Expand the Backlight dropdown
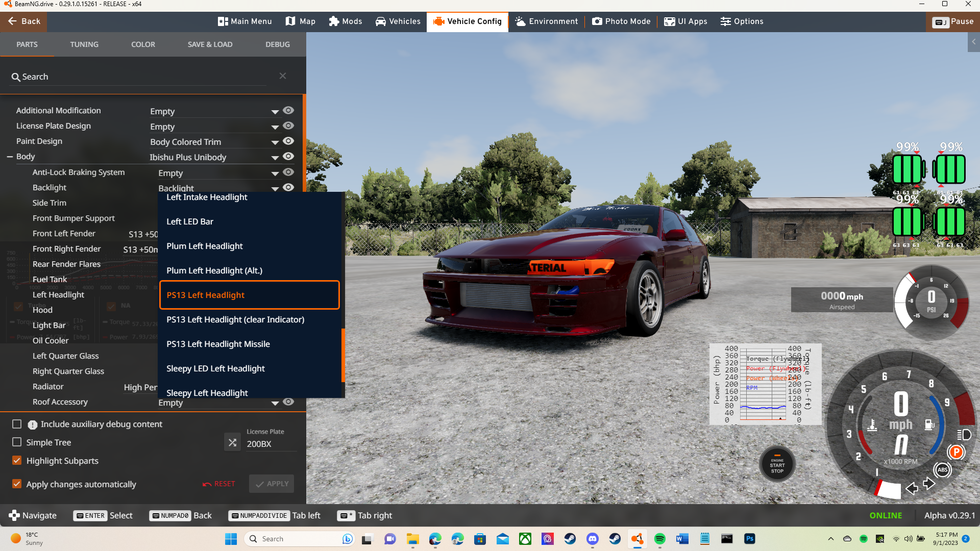Screen dimensions: 980x551 [275, 188]
